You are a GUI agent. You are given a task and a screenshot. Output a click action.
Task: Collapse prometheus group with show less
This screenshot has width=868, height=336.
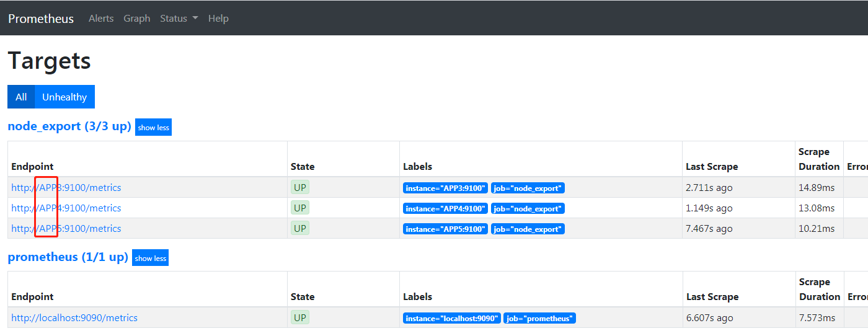(150, 258)
